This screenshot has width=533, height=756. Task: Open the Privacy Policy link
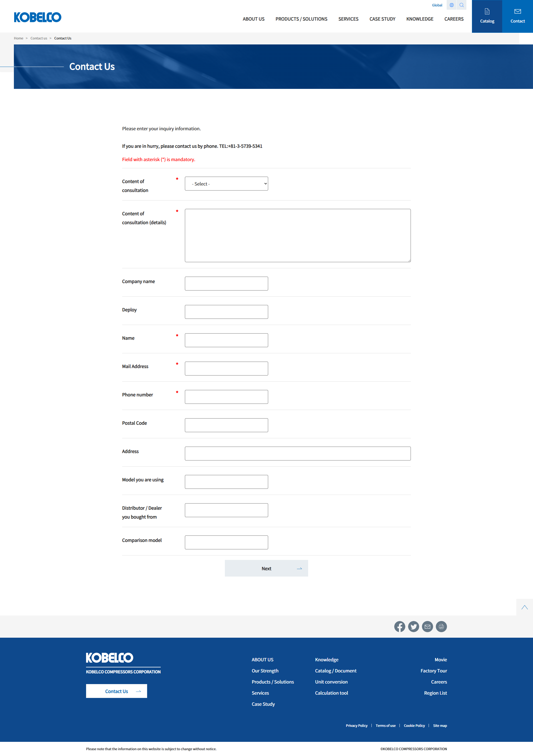point(356,726)
